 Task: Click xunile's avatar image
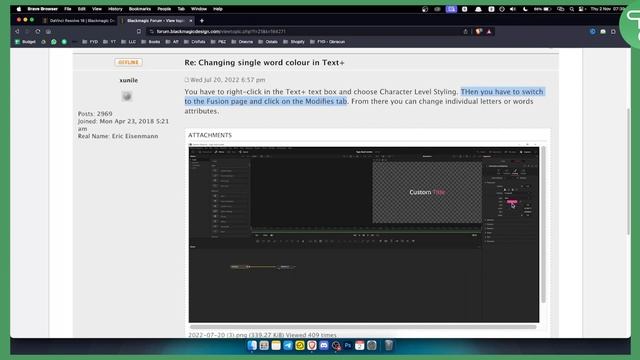(127, 96)
